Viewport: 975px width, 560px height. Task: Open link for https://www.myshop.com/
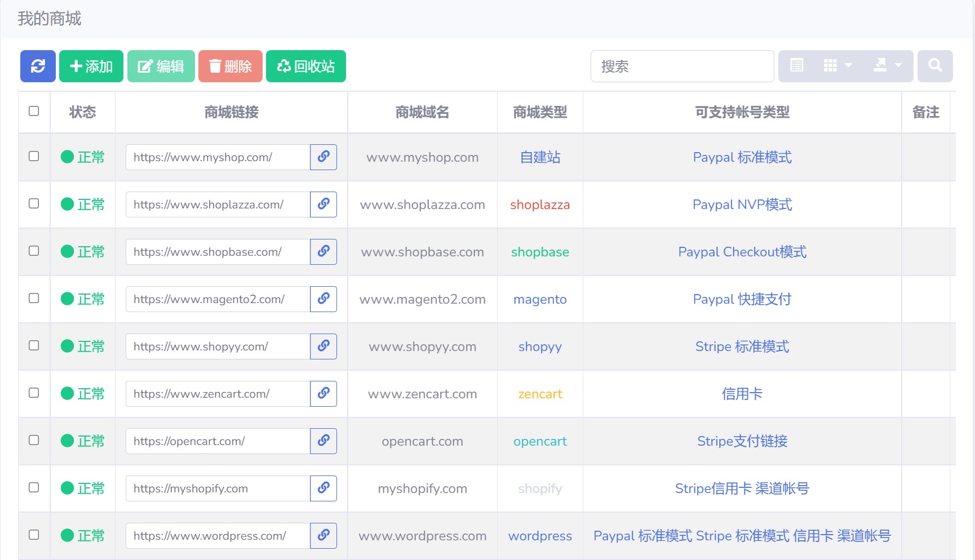(323, 157)
